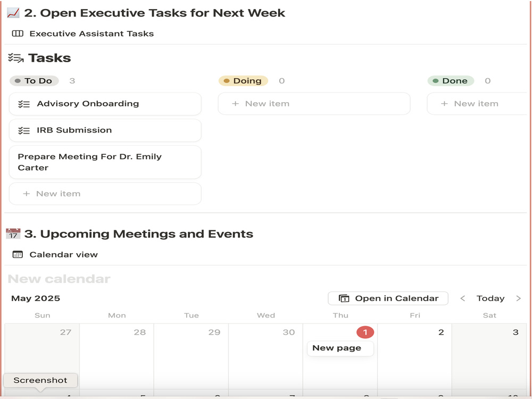Click the checklist icon on IRB Submission card

pos(24,130)
